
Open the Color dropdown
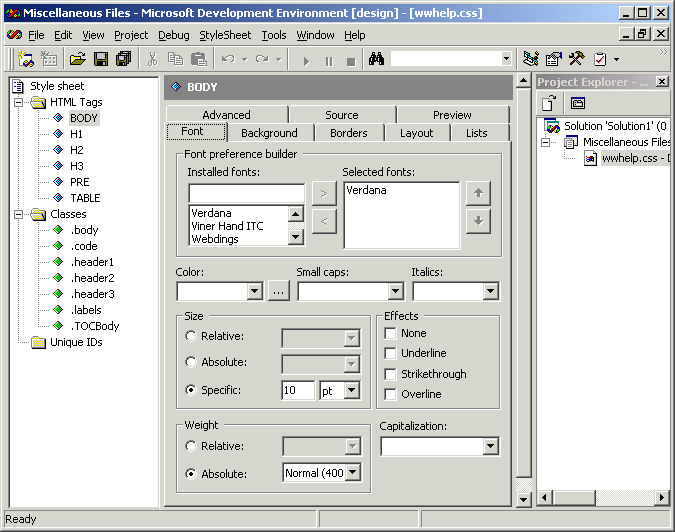coord(254,291)
